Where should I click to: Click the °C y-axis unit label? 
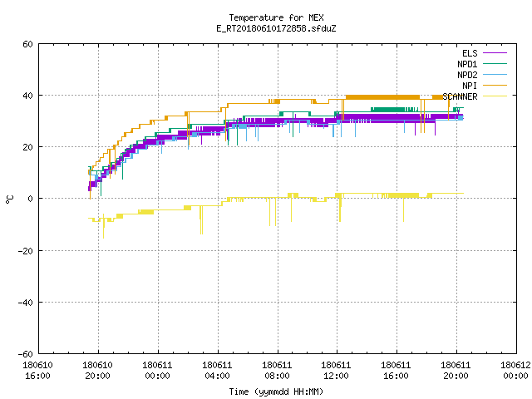click(9, 199)
